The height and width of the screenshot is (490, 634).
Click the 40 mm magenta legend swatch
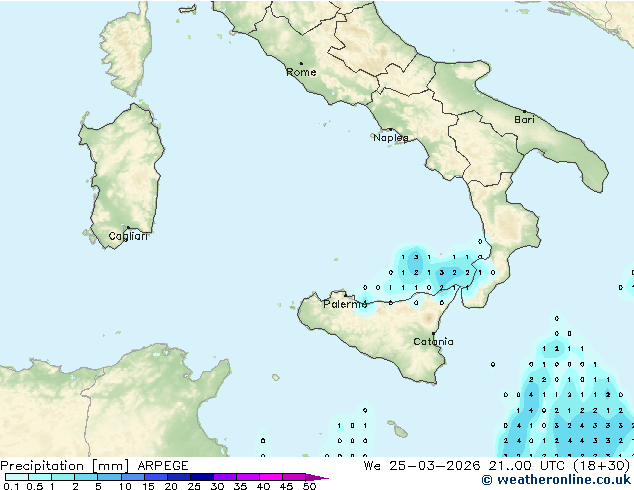click(271, 477)
